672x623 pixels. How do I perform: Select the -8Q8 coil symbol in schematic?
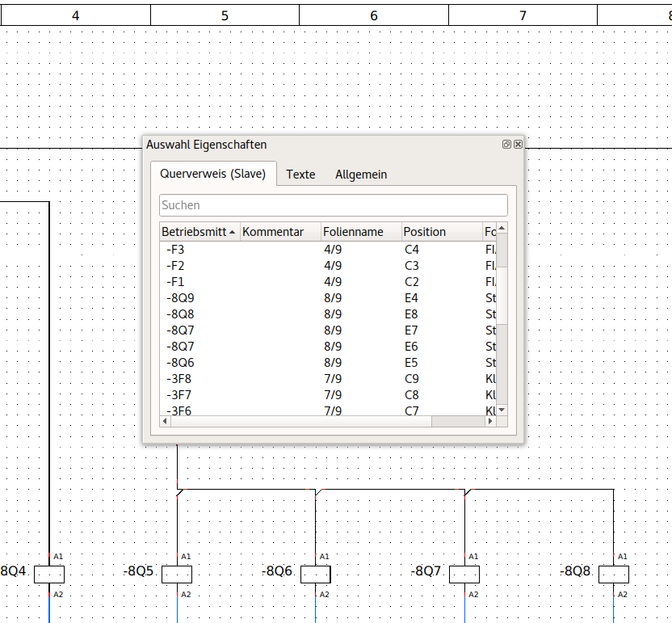(613, 575)
